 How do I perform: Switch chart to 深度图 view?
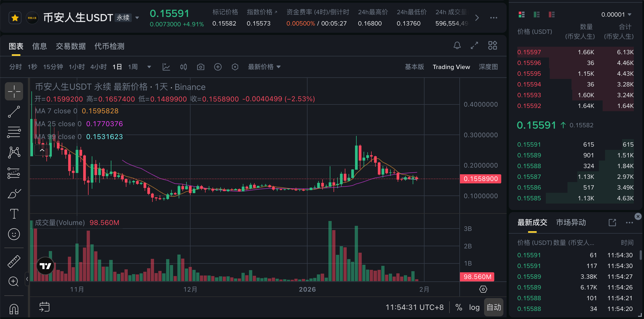tap(488, 67)
